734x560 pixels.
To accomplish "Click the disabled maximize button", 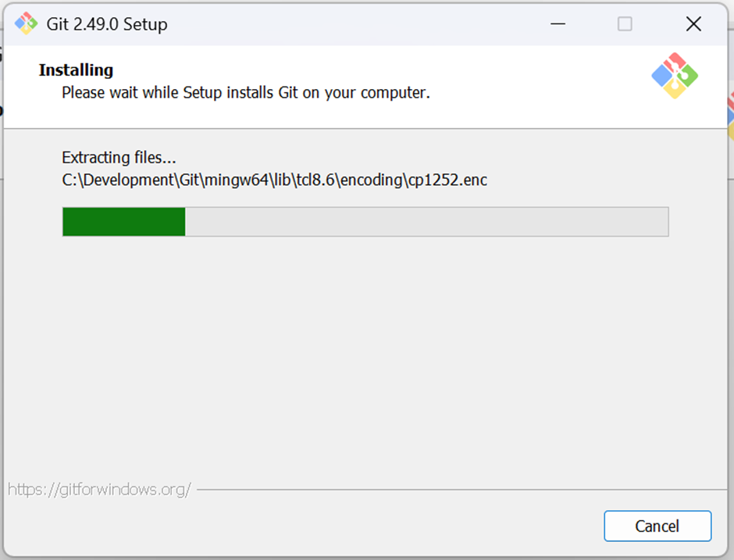I will pos(625,24).
